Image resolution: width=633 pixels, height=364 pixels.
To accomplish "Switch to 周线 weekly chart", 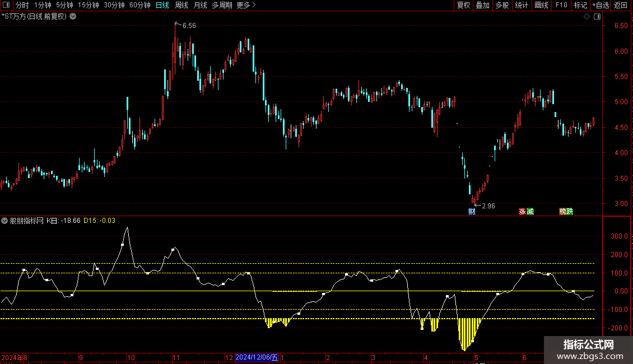I will click(x=181, y=5).
